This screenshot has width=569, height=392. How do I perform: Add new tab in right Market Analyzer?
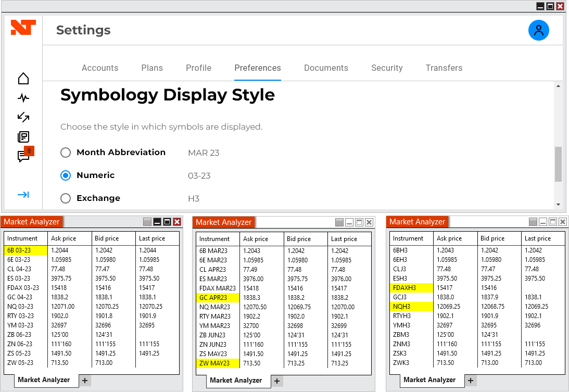point(470,381)
